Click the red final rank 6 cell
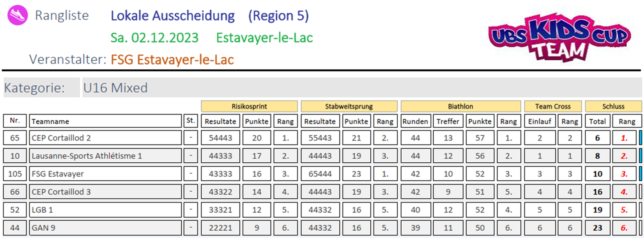The width and height of the screenshot is (644, 238). (624, 228)
